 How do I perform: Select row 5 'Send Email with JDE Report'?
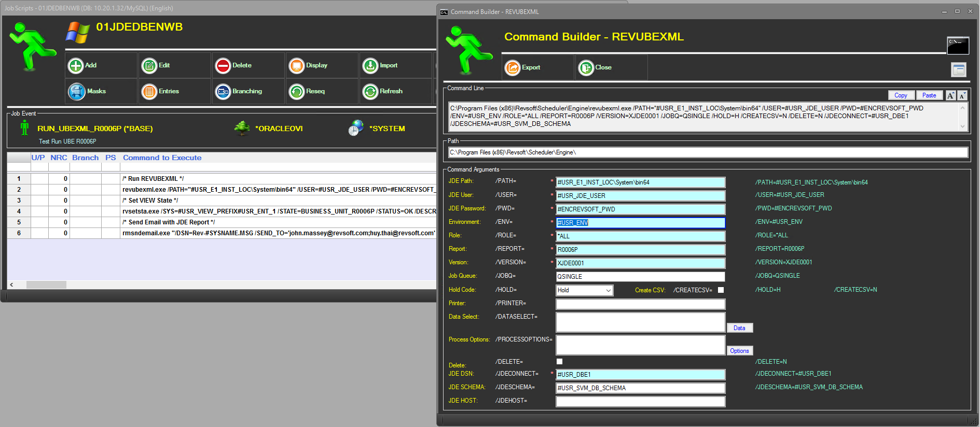(x=222, y=222)
